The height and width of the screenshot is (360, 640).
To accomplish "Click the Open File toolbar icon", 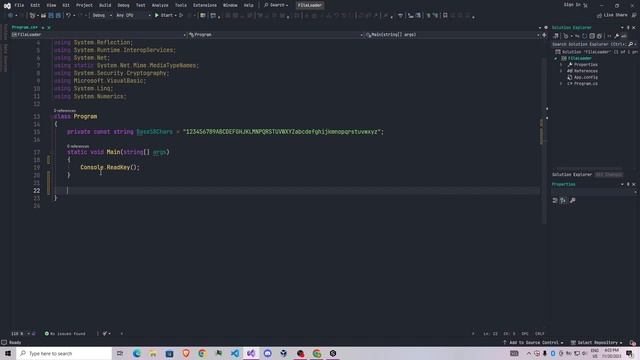I will [43, 16].
